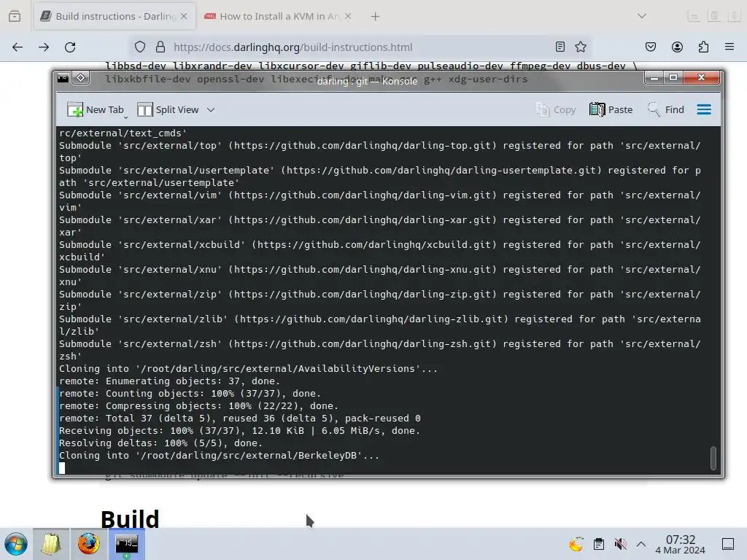Screen dimensions: 747x560
Task: Open a New Tab in Konsole
Action: point(96,110)
